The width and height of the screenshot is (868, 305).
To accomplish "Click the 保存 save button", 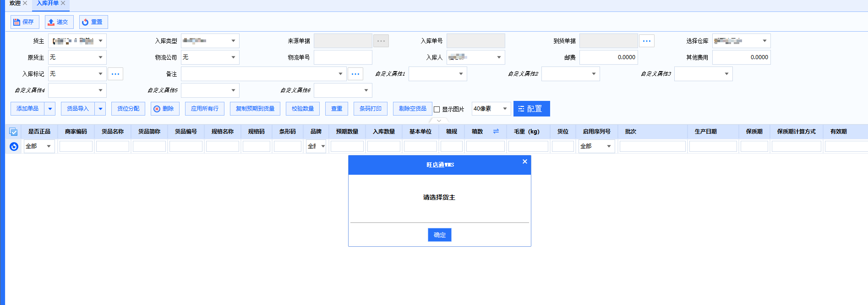I will point(25,22).
